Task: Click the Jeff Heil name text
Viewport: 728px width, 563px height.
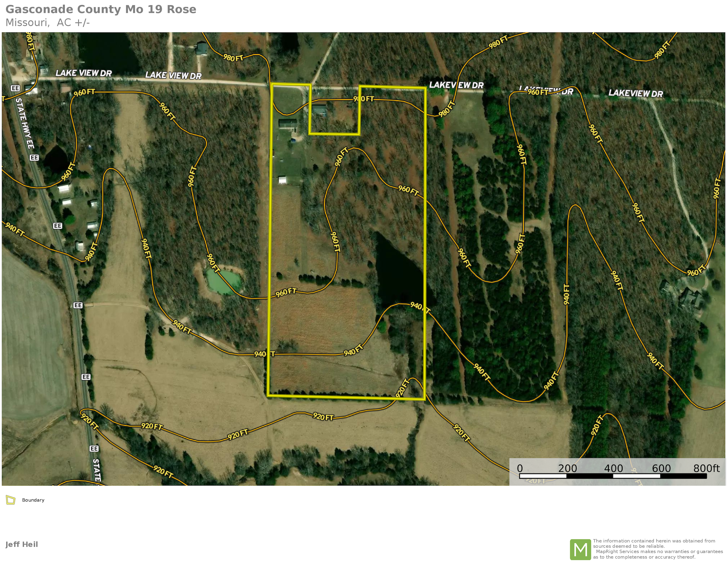Action: coord(22,544)
